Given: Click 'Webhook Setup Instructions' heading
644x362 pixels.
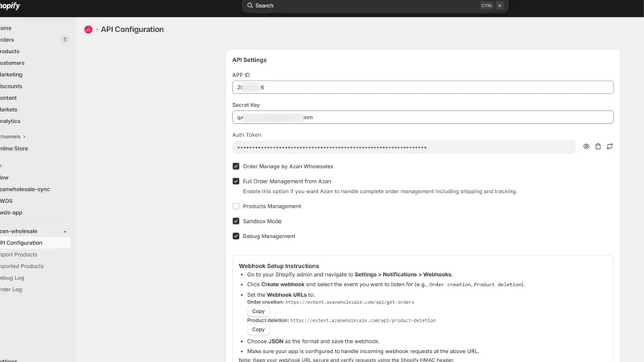Looking at the screenshot, I should pos(279,266).
